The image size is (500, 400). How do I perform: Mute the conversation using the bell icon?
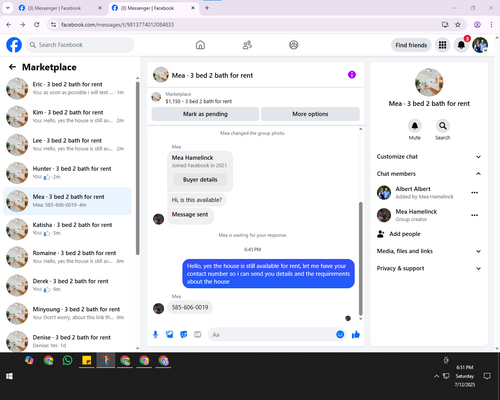(x=415, y=126)
